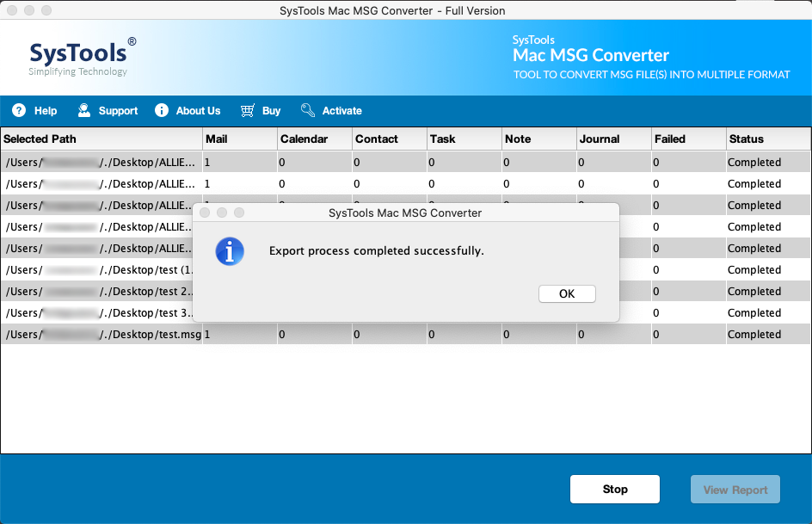Click the Failed column header
Screen dimensions: 812x524
point(689,139)
